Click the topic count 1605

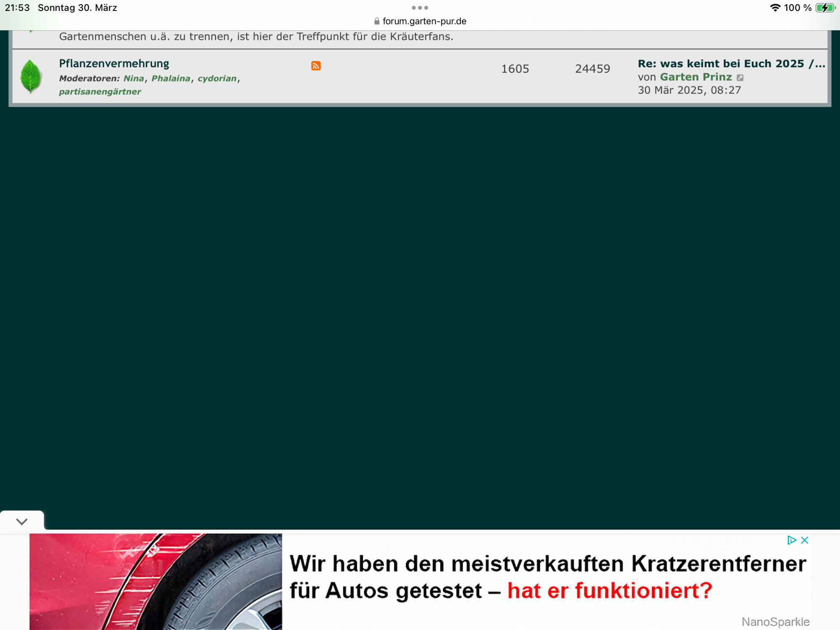pos(515,69)
